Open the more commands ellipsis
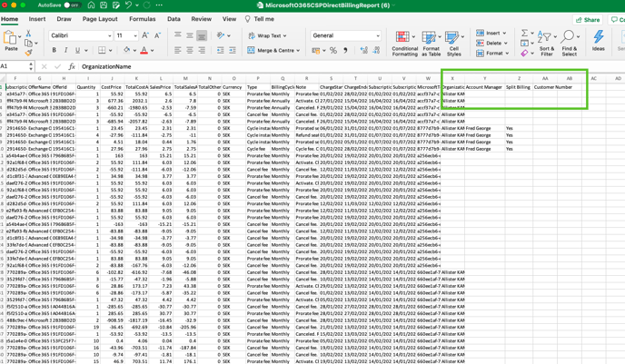Screen dimensions: 625x364 pyautogui.click(x=159, y=5)
